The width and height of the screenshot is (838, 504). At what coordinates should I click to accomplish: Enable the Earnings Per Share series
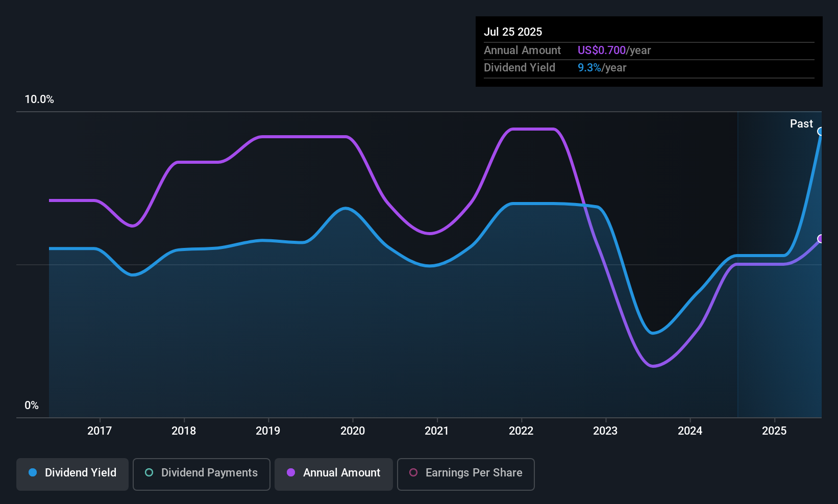pyautogui.click(x=466, y=474)
